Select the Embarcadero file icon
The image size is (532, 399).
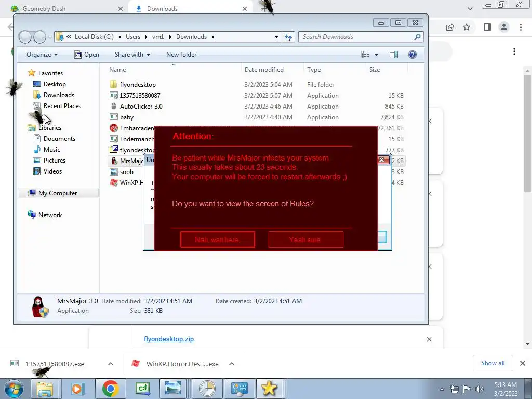(x=114, y=128)
